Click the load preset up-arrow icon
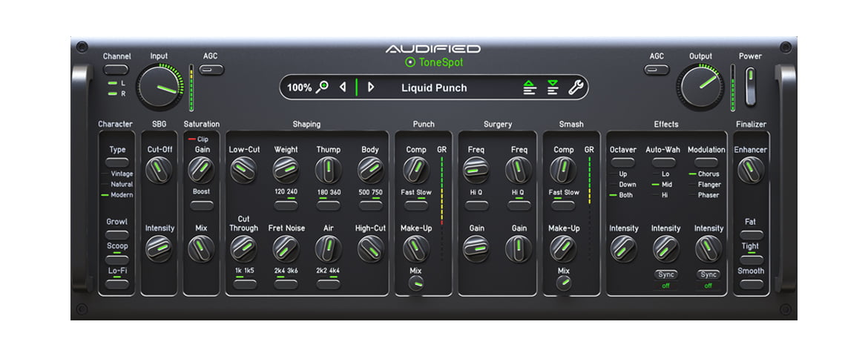Viewport: 868px width, 356px height. click(x=530, y=87)
